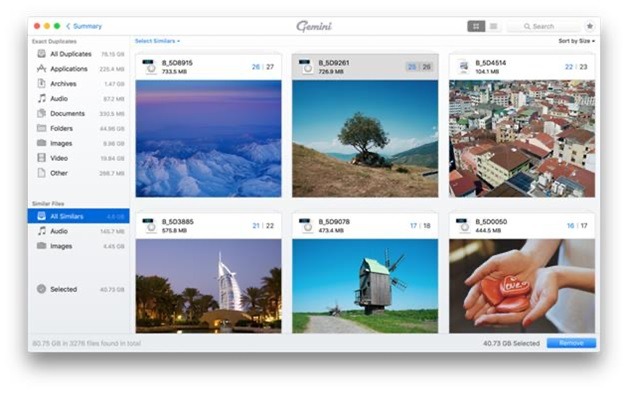Select All Similars in sidebar

click(x=78, y=216)
